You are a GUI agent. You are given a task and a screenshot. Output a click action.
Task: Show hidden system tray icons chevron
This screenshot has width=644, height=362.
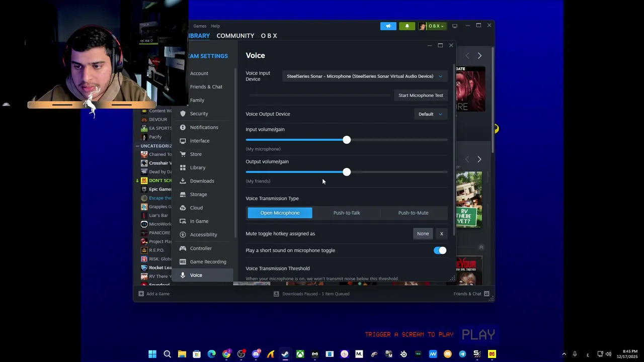564,354
